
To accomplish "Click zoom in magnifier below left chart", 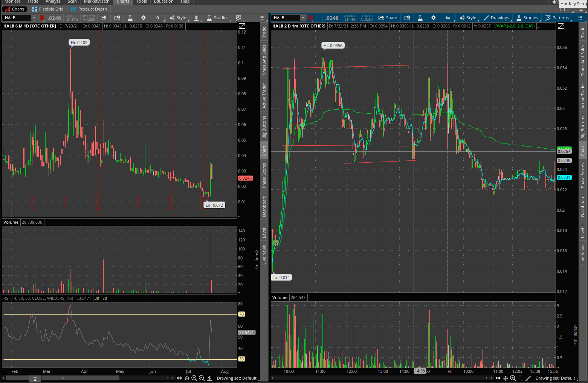I will tap(194, 378).
